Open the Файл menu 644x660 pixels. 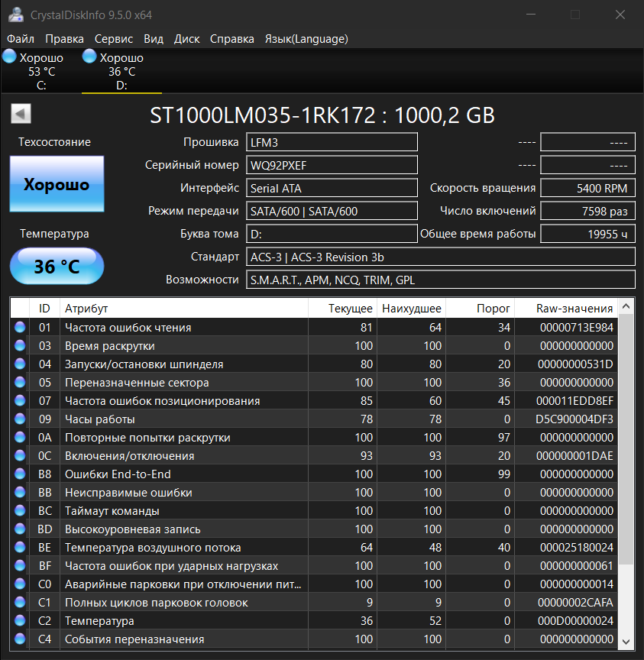coord(21,39)
